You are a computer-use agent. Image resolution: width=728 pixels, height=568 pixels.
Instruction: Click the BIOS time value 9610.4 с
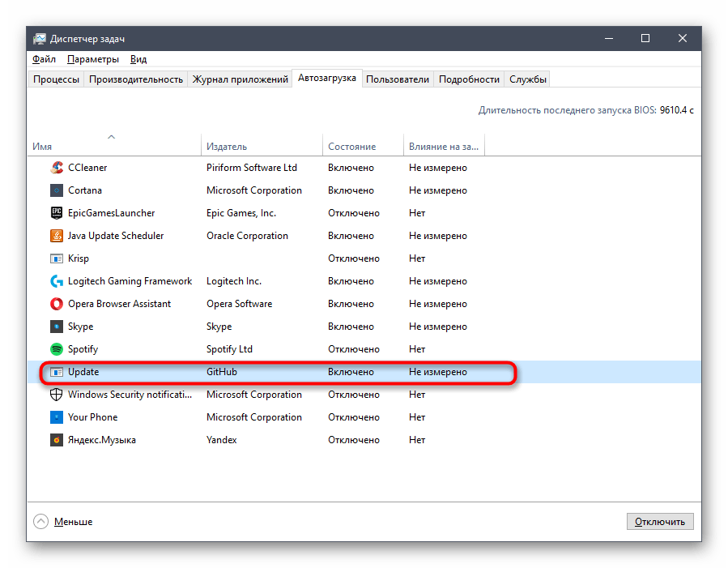point(676,110)
